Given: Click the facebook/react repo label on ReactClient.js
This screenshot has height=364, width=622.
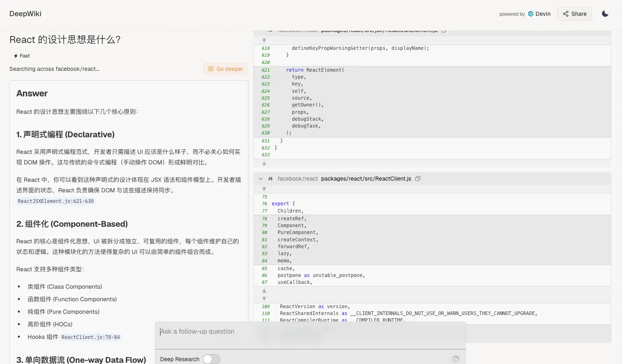Looking at the screenshot, I should coord(297,179).
